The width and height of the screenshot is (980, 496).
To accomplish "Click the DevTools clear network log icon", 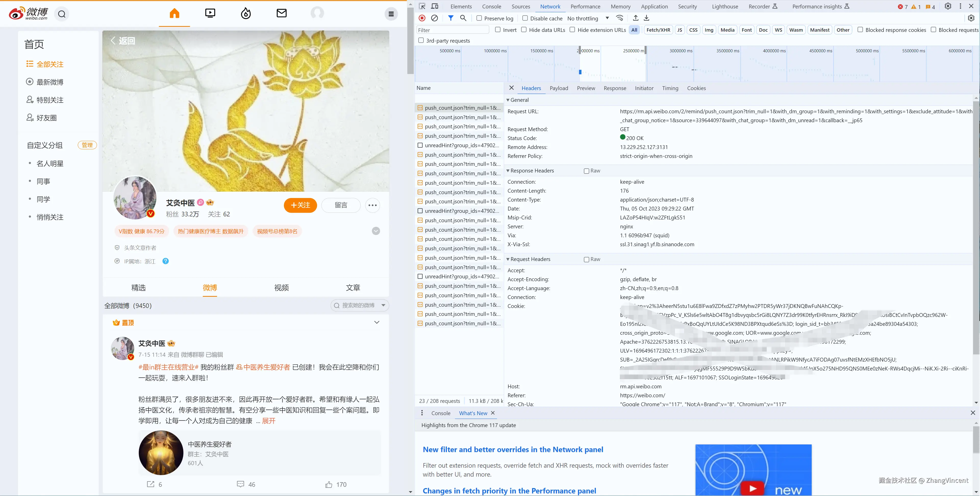I will 434,18.
